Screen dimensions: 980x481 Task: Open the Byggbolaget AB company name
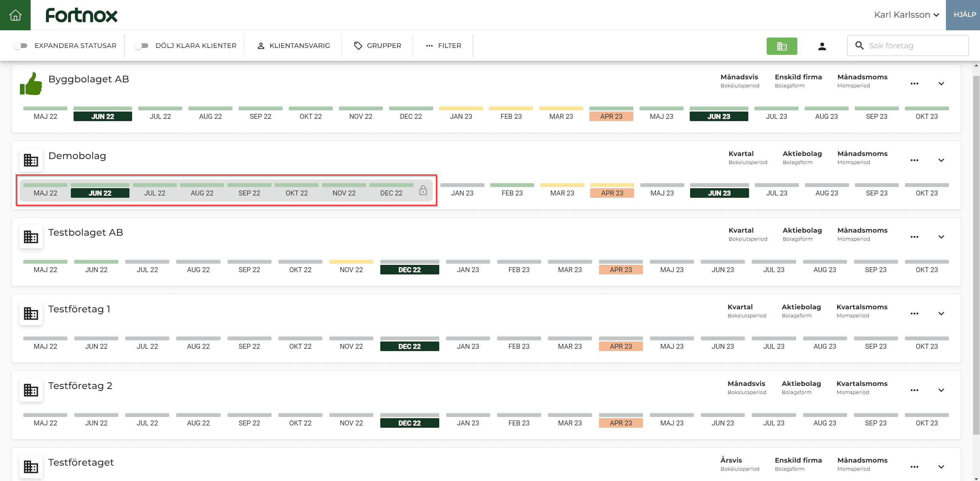[x=88, y=79]
